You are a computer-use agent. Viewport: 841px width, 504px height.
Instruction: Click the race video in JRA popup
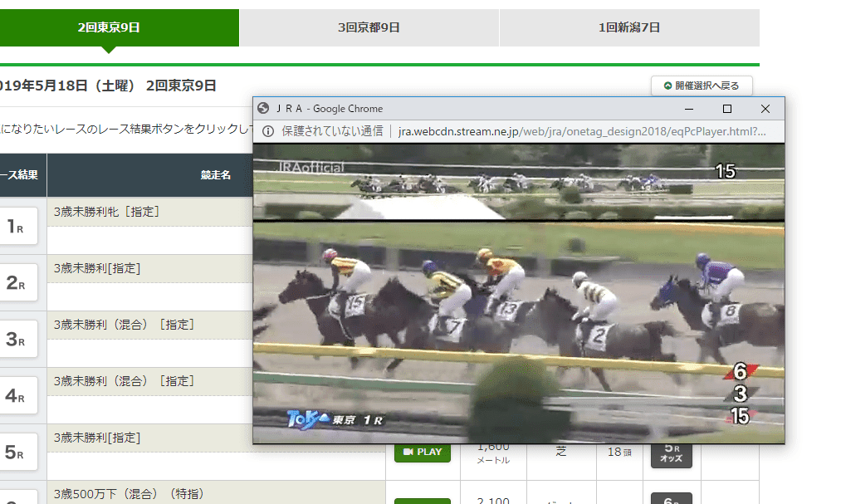(519, 293)
